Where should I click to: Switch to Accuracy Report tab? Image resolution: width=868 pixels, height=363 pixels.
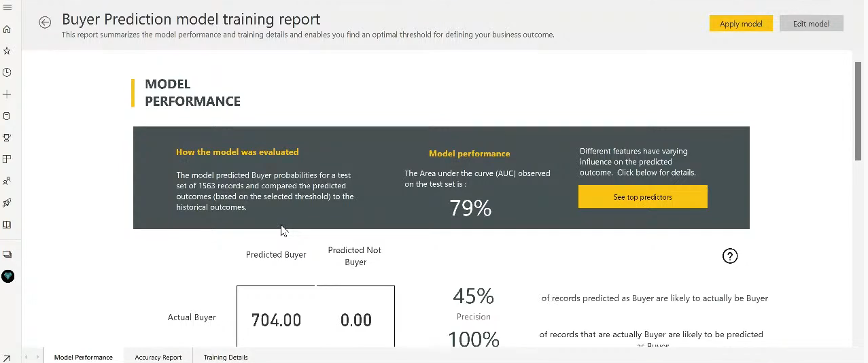pos(158,357)
